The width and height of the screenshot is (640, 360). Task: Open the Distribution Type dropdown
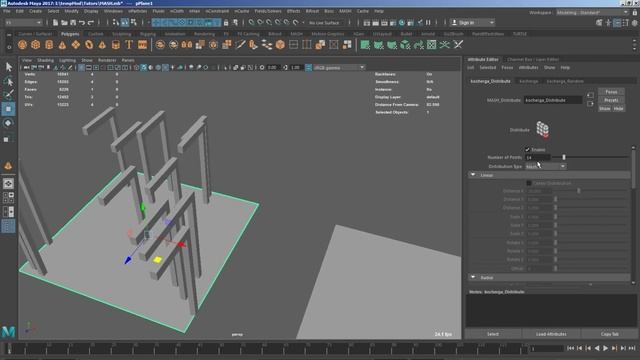pyautogui.click(x=545, y=167)
